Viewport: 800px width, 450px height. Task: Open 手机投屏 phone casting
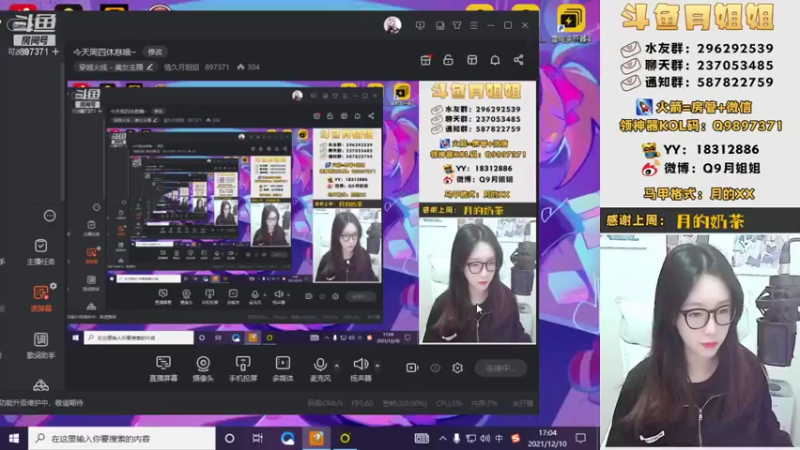pyautogui.click(x=243, y=368)
